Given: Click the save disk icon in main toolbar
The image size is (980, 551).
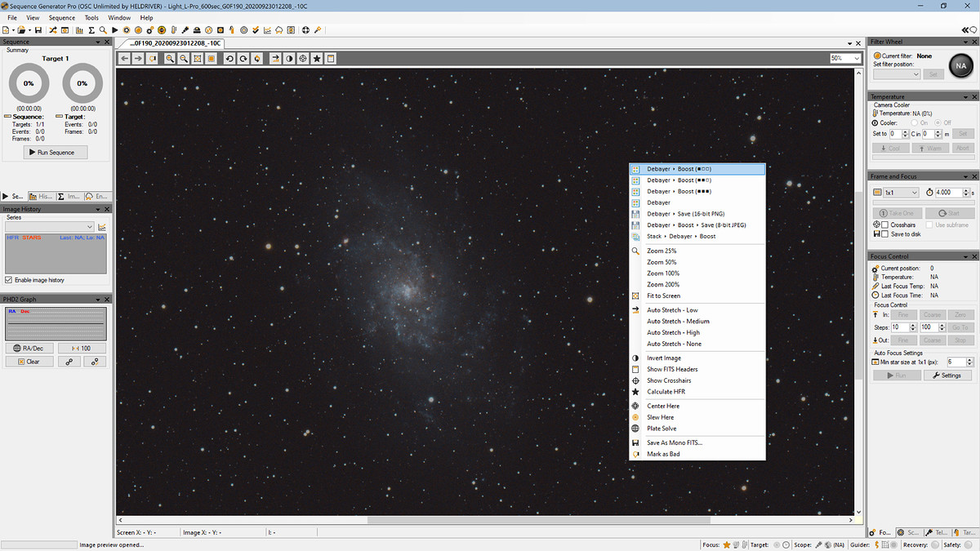Looking at the screenshot, I should (x=38, y=30).
